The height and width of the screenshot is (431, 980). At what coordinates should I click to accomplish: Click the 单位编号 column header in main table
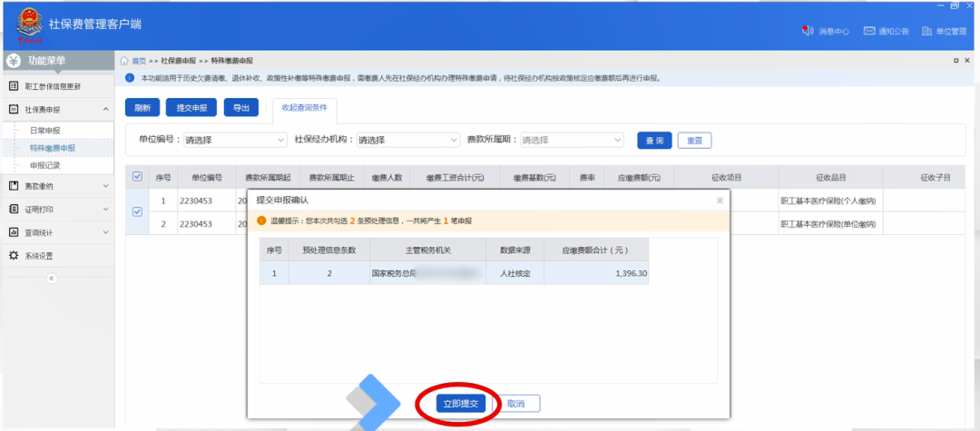point(207,178)
